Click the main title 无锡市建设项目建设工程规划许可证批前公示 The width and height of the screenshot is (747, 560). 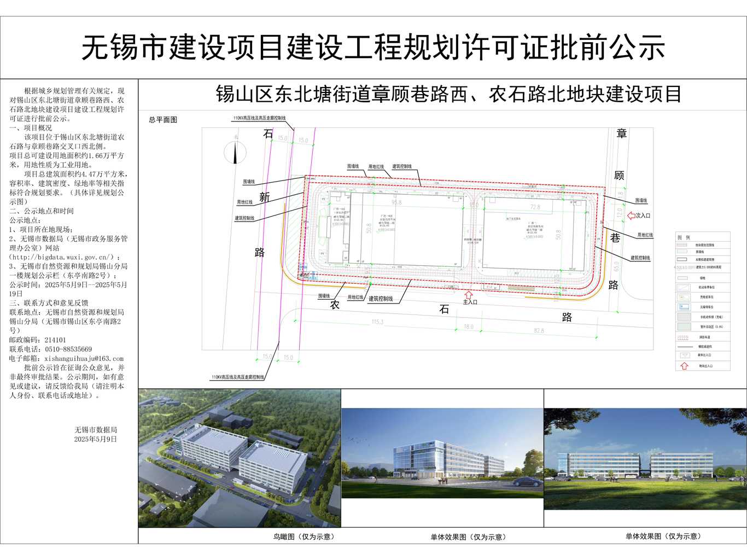[x=373, y=47]
